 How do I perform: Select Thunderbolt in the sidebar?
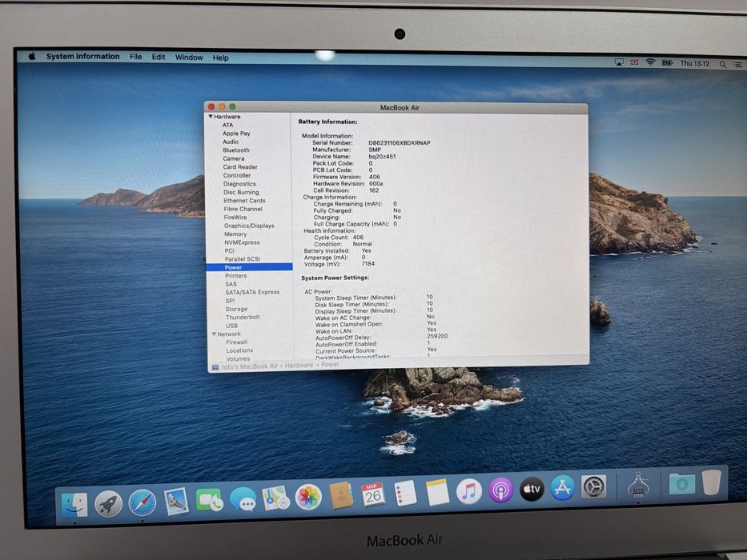[243, 317]
